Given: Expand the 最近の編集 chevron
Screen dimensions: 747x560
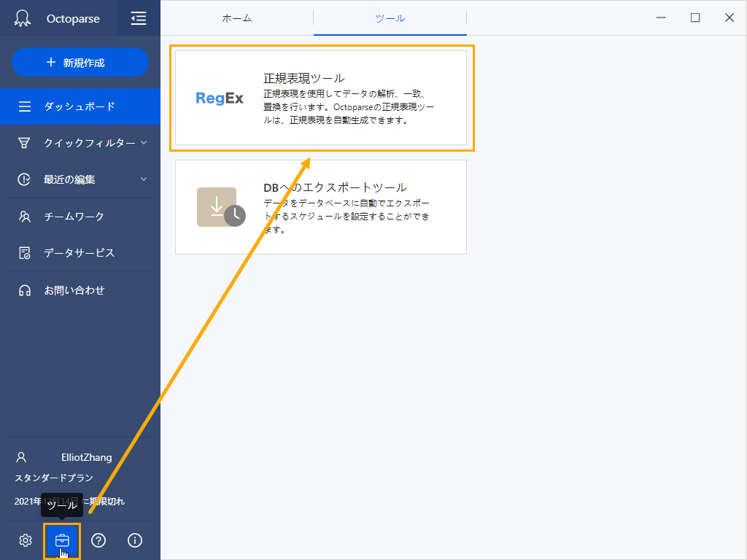Looking at the screenshot, I should click(144, 179).
